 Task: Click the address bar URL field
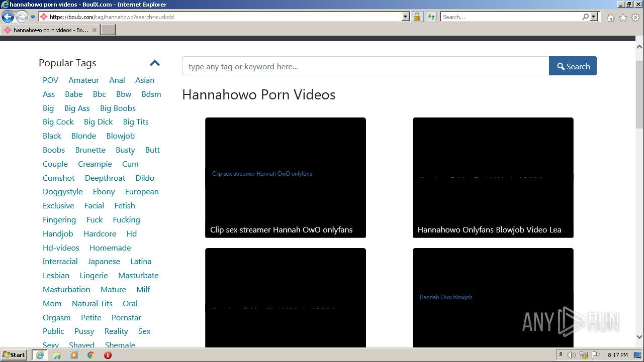click(x=220, y=17)
